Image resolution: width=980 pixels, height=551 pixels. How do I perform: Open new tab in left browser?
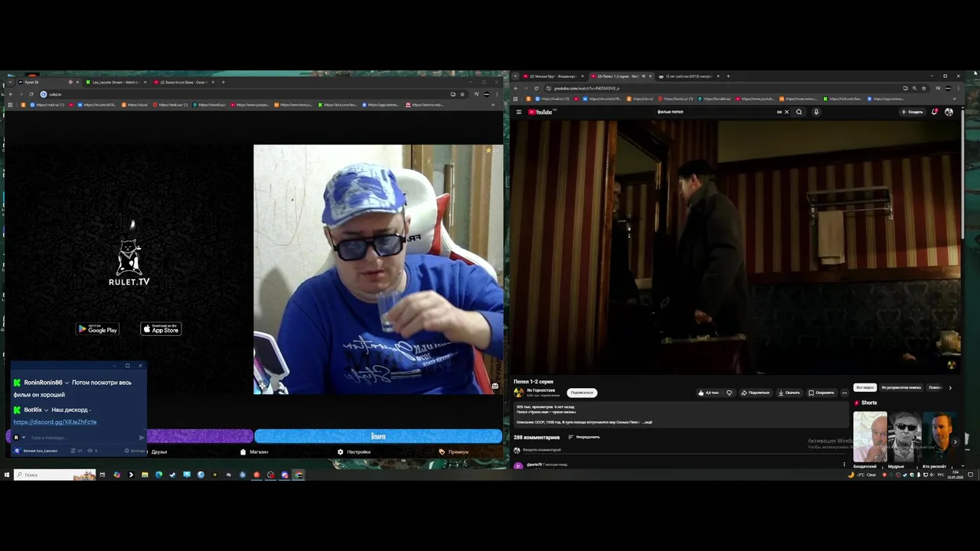click(223, 82)
